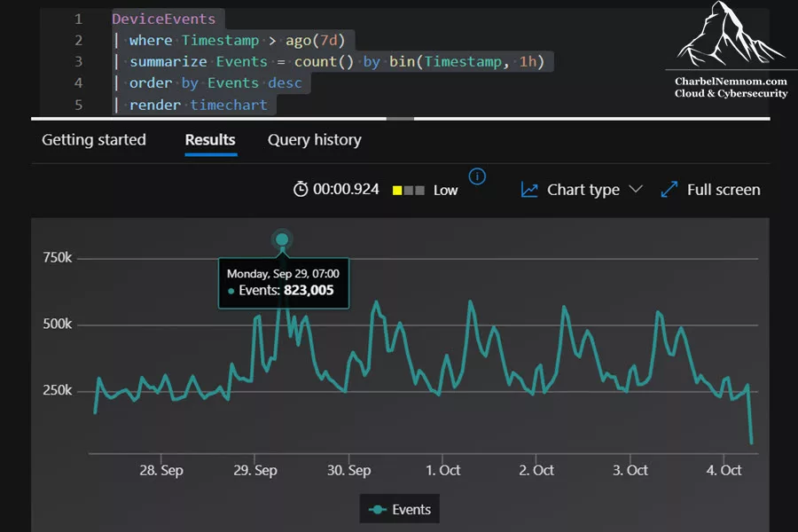This screenshot has height=532, width=798.
Task: Click 'timechart' in the render line
Action: pos(229,105)
